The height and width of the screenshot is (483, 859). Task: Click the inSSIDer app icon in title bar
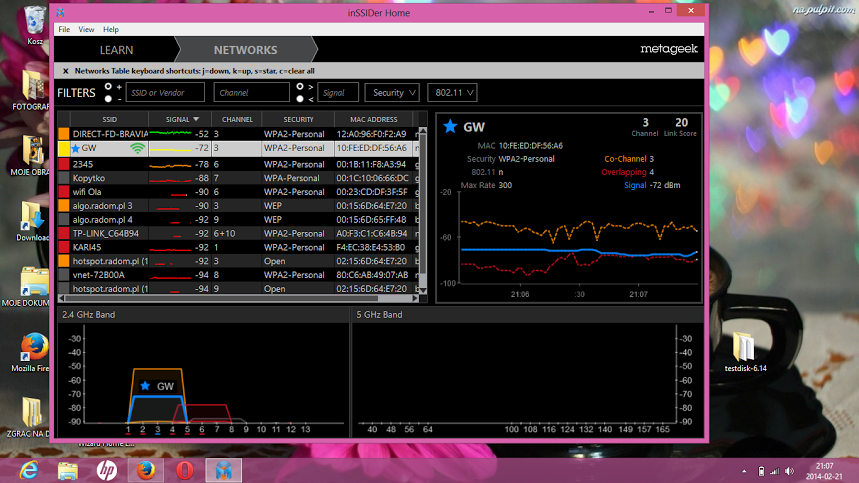tap(60, 12)
